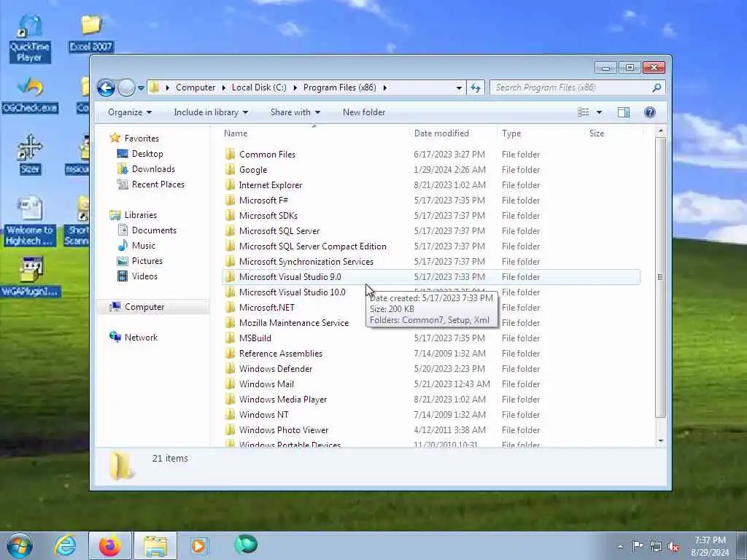Select Favorites in the navigation pane
747x560 pixels.
(142, 139)
